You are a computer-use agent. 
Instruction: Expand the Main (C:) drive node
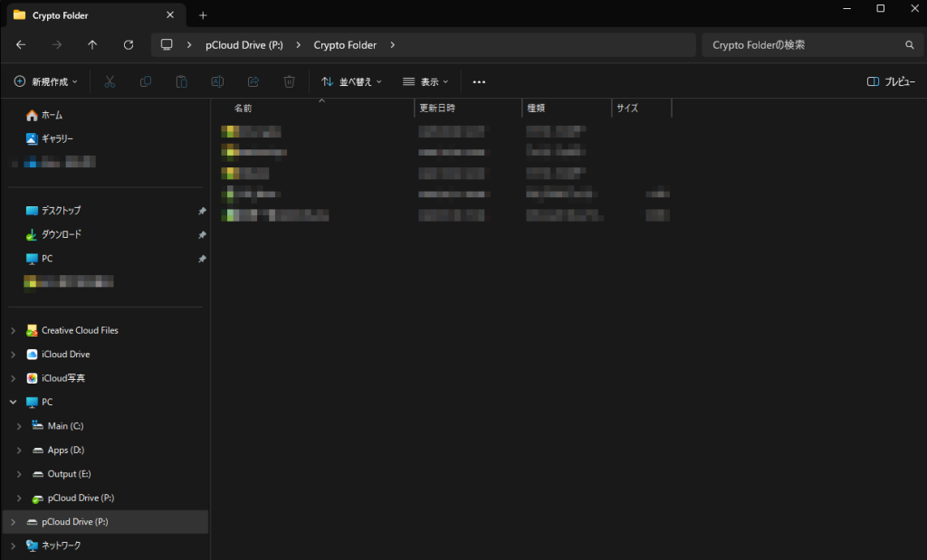18,426
